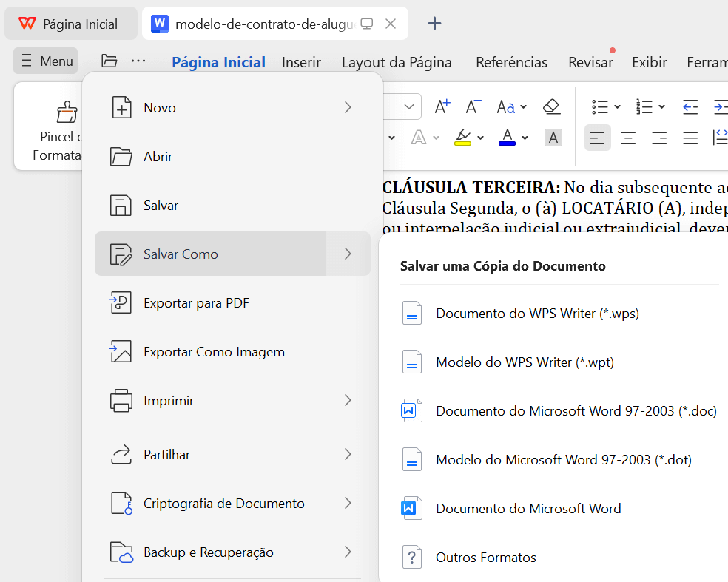The height and width of the screenshot is (582, 728).
Task: Open a new tab with plus button
Action: [x=435, y=24]
